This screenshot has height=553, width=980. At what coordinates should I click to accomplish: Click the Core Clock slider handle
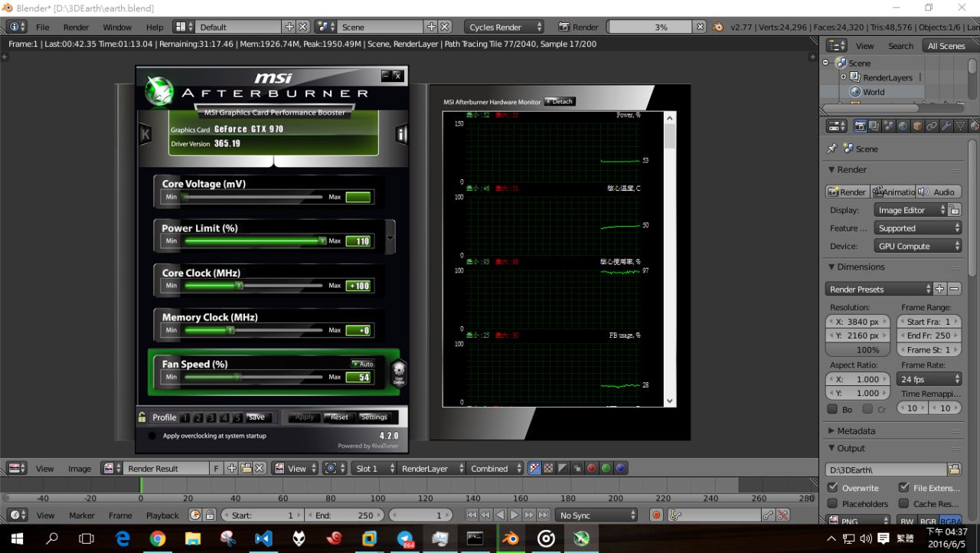tap(239, 286)
